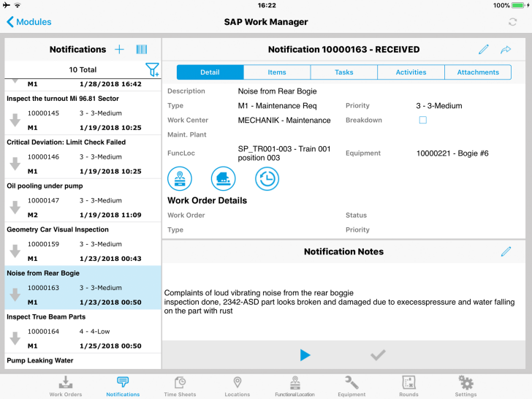Viewport: 532px width, 399px height.
Task: Open Functional Location in bottom bar
Action: point(294,386)
